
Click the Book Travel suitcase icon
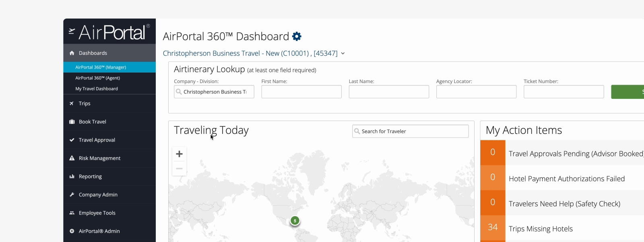click(x=72, y=121)
